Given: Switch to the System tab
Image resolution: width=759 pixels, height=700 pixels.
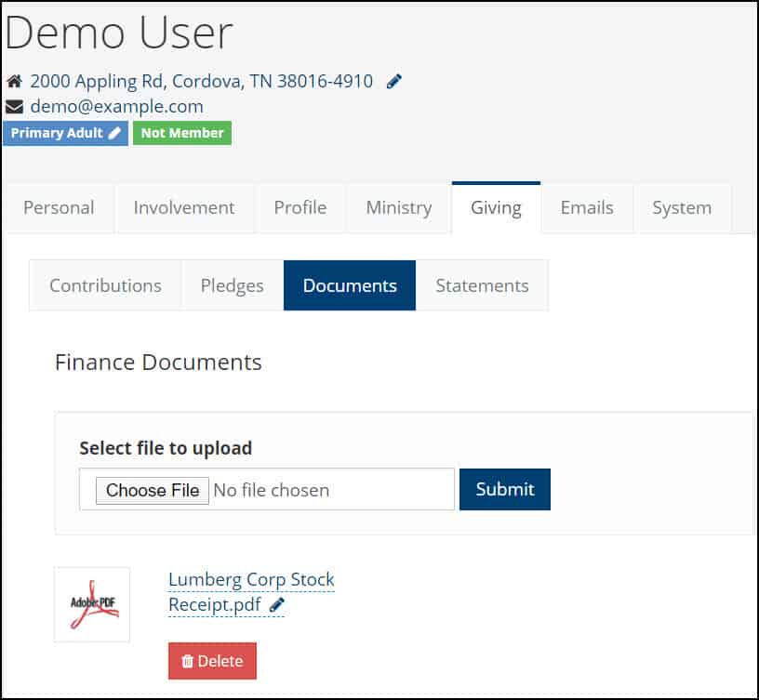Looking at the screenshot, I should pyautogui.click(x=682, y=208).
